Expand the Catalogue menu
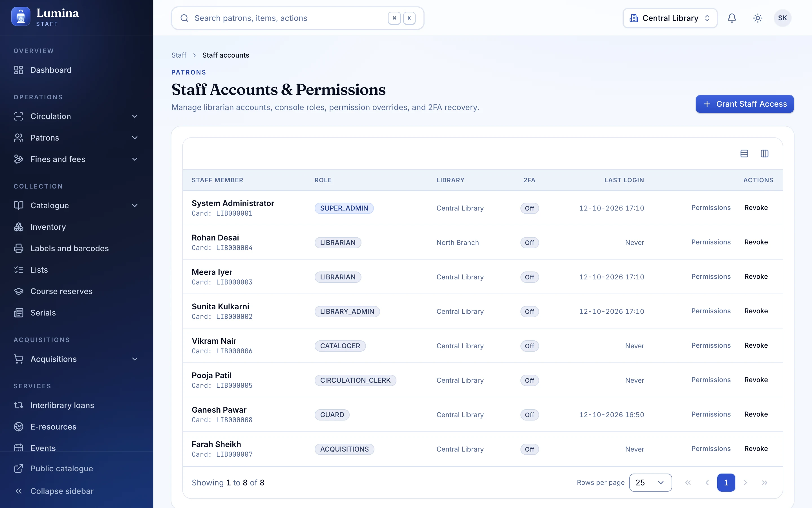The width and height of the screenshot is (812, 508). click(x=76, y=206)
